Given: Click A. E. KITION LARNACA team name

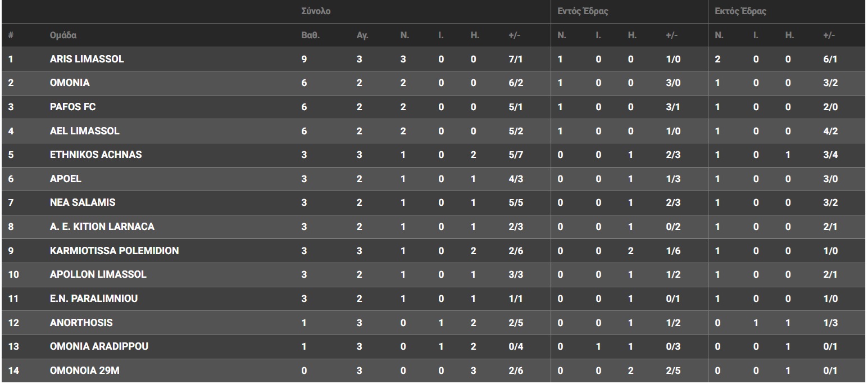Looking at the screenshot, I should pos(102,227).
